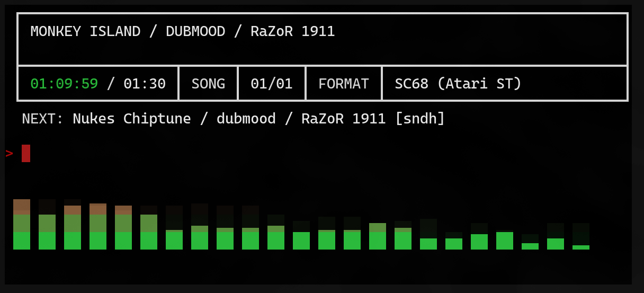Screen dimensions: 644x293
Task: Click the MONKEY ISLAND song title text
Action: pos(85,31)
